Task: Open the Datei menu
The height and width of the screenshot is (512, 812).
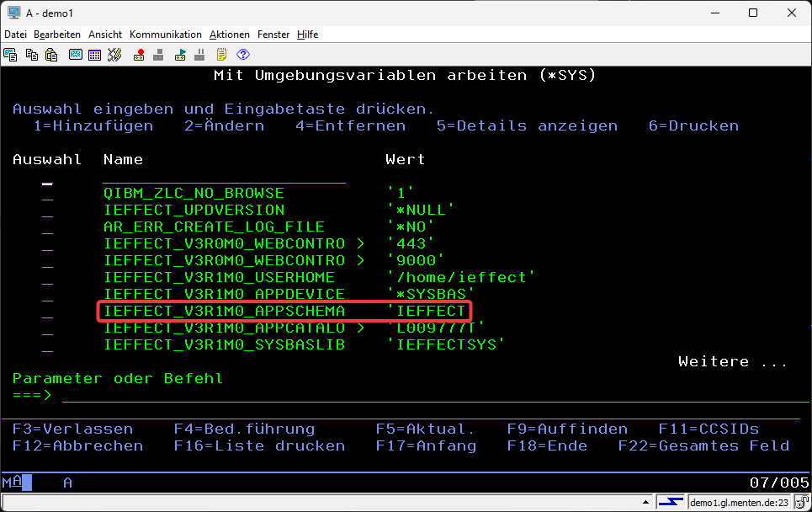Action: tap(15, 35)
